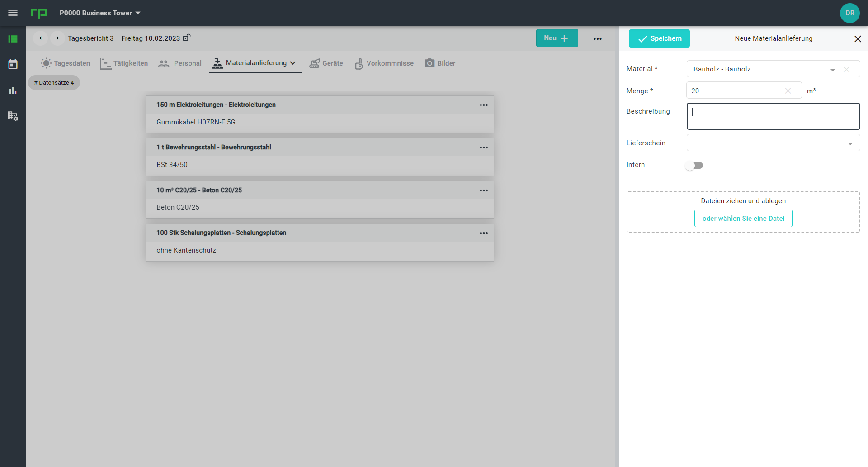Toggle the Intern switch

(694, 166)
